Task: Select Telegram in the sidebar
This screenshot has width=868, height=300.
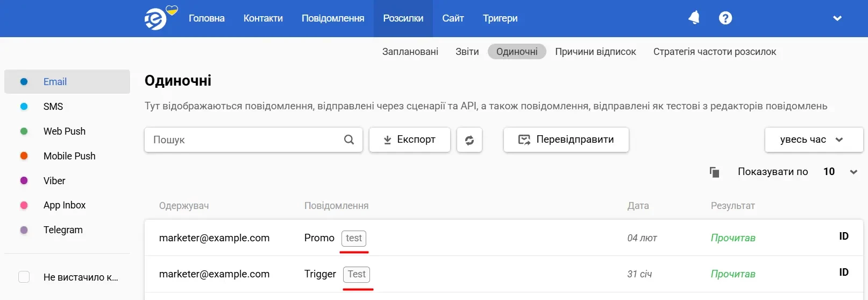Action: tap(63, 230)
